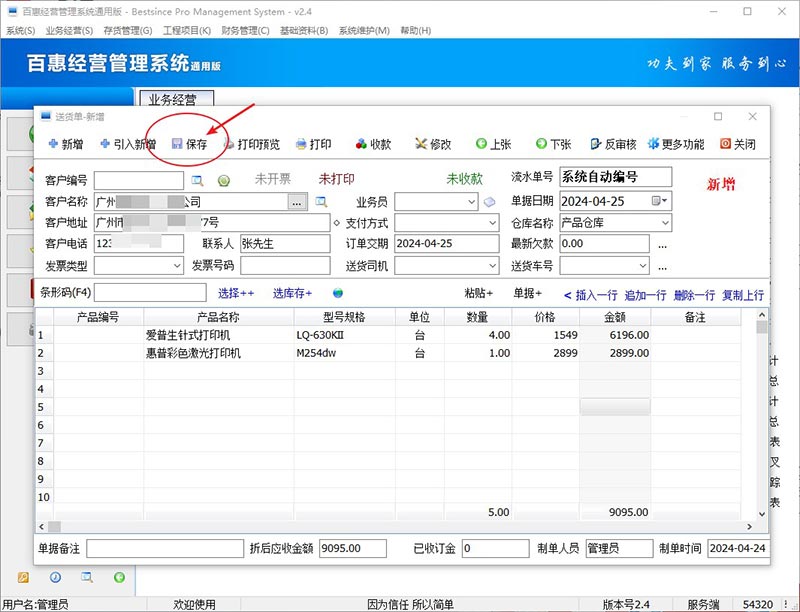
Task: Click the green back arrow icon at bottom
Action: point(119,577)
